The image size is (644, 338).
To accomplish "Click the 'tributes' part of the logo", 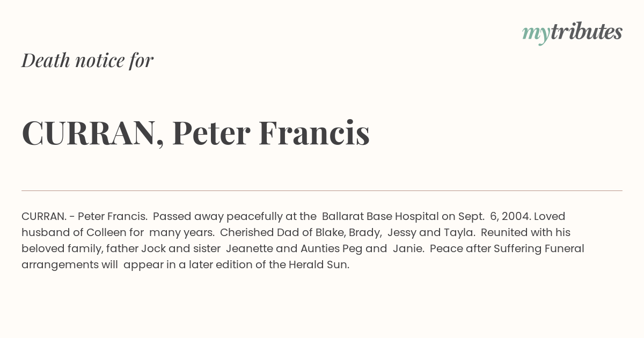I will [587, 32].
